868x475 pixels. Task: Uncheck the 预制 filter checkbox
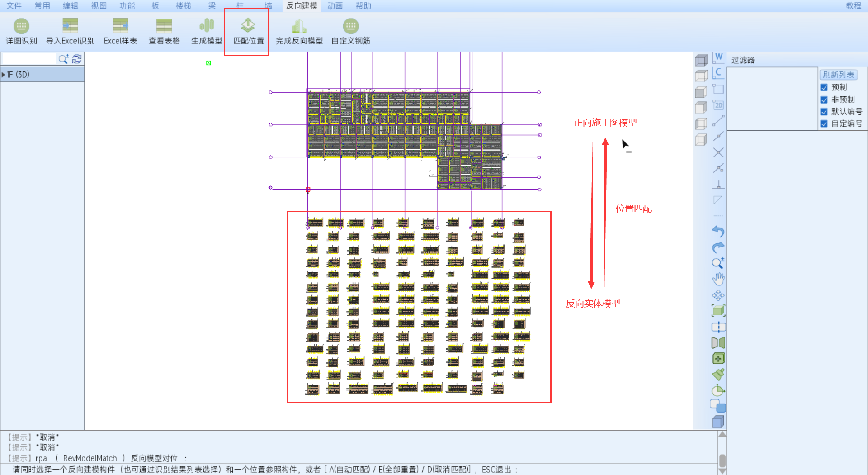824,88
